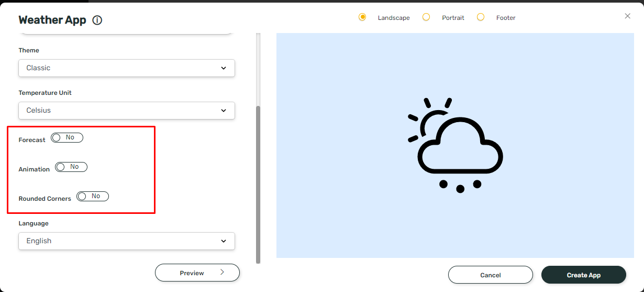Click the Cancel button
644x292 pixels.
[x=491, y=275]
